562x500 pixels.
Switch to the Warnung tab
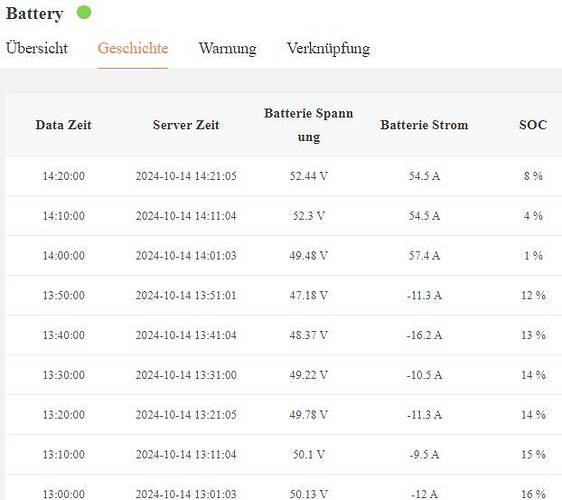coord(228,48)
